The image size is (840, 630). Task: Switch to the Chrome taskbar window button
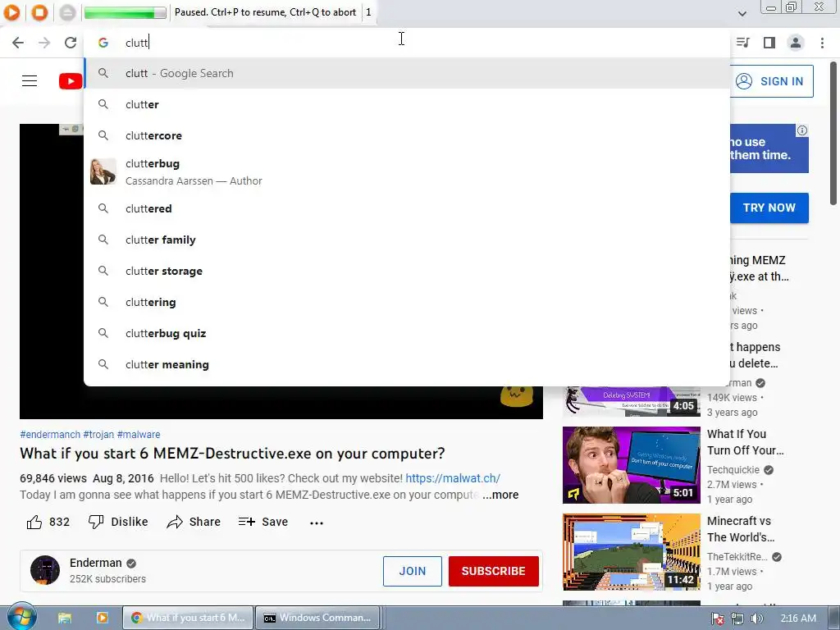188,618
